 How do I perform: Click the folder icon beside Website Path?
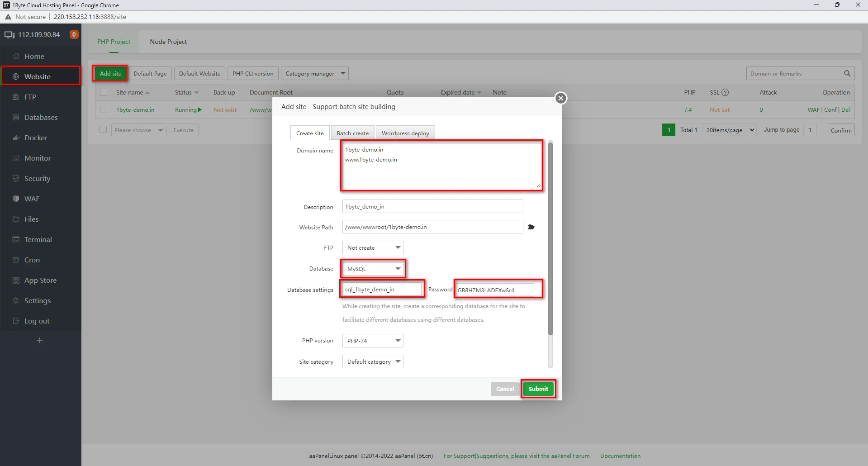click(x=531, y=227)
